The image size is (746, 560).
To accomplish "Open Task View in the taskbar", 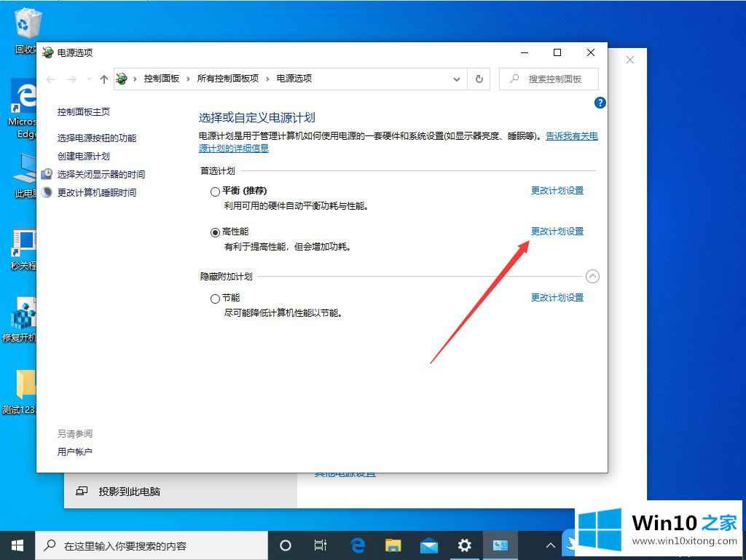I will (x=321, y=545).
